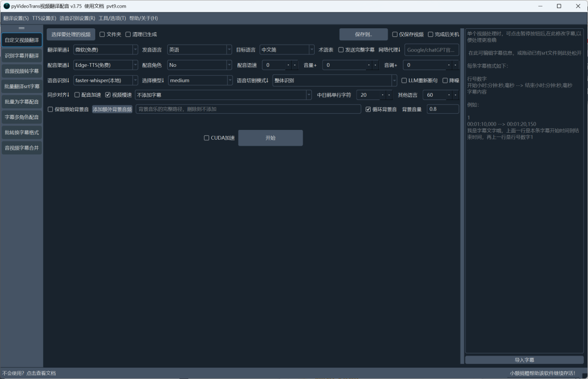Switch to 音频视频转字幕 in the sidebar
This screenshot has height=379, width=588.
22,71
